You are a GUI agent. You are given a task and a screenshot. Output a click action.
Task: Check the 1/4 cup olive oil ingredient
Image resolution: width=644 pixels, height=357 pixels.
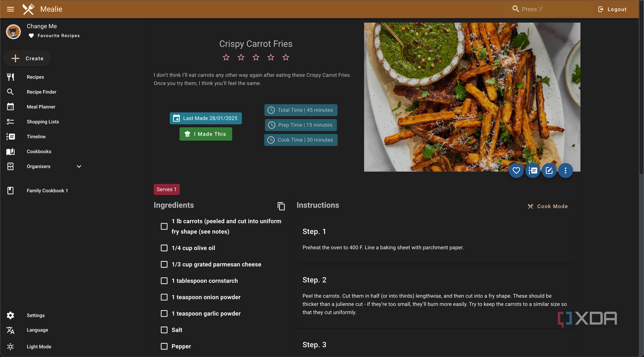[x=164, y=248]
